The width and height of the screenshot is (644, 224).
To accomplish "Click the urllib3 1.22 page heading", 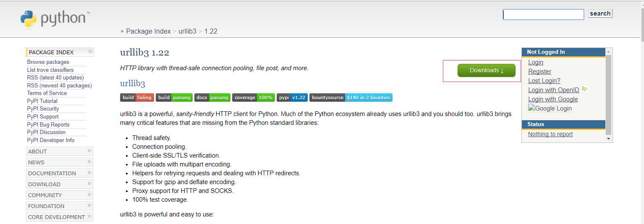I will [x=144, y=53].
